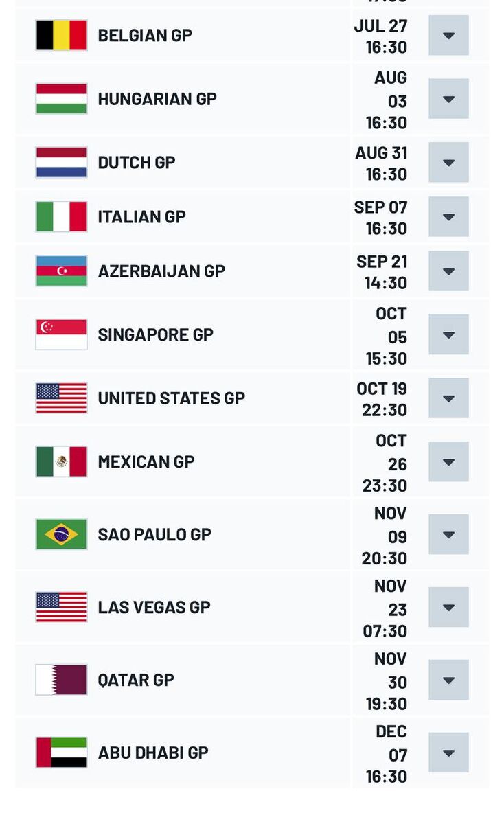Screen dimensions: 504x824
Task: Open the Abu Dhabi GP dropdown arrow
Action: pos(448,753)
